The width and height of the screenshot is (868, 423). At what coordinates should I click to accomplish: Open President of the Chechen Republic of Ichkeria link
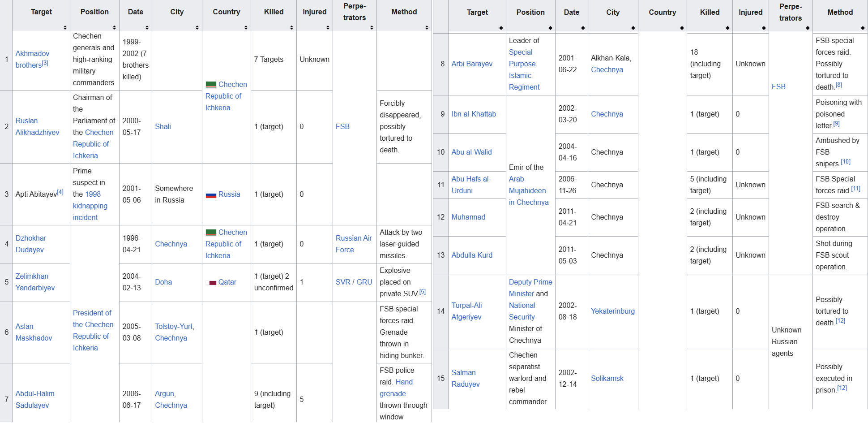pyautogui.click(x=93, y=330)
